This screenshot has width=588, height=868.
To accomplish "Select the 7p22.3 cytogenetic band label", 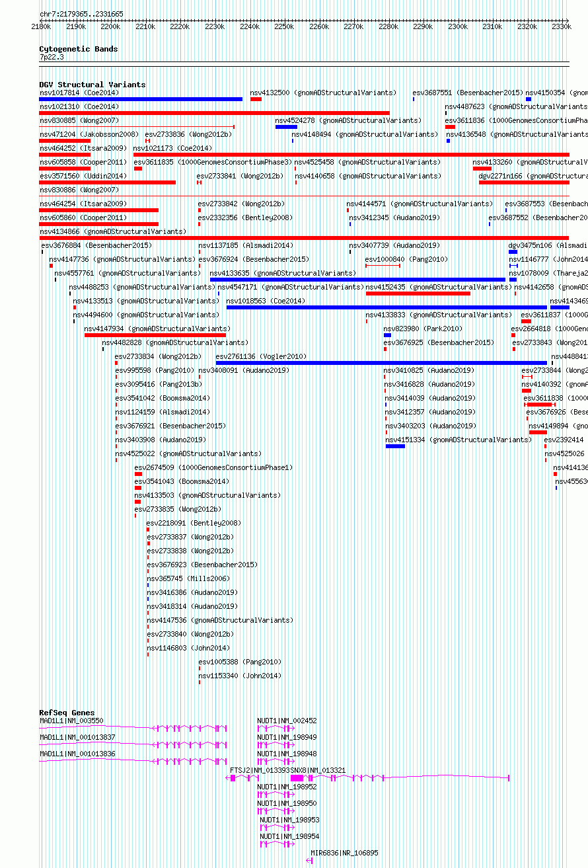I will (x=52, y=57).
